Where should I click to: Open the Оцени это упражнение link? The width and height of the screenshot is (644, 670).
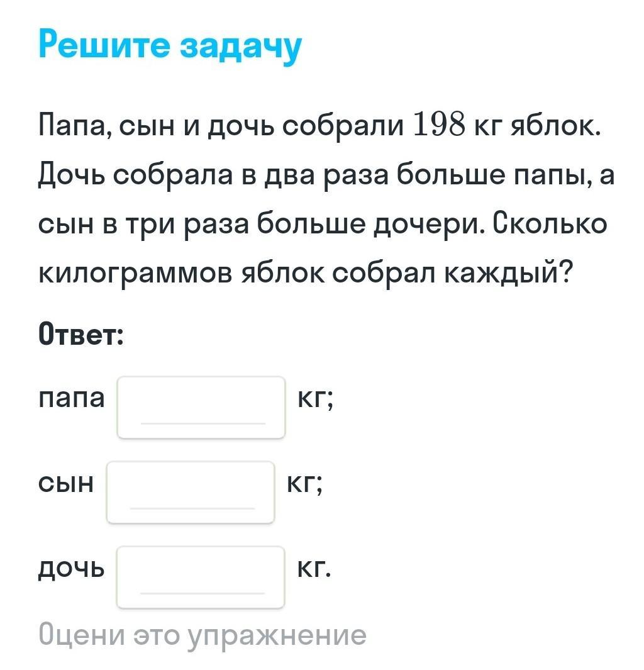(203, 635)
